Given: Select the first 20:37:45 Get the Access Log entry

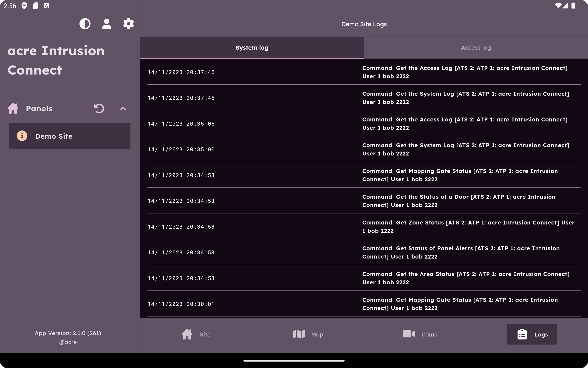Looking at the screenshot, I should 364,72.
